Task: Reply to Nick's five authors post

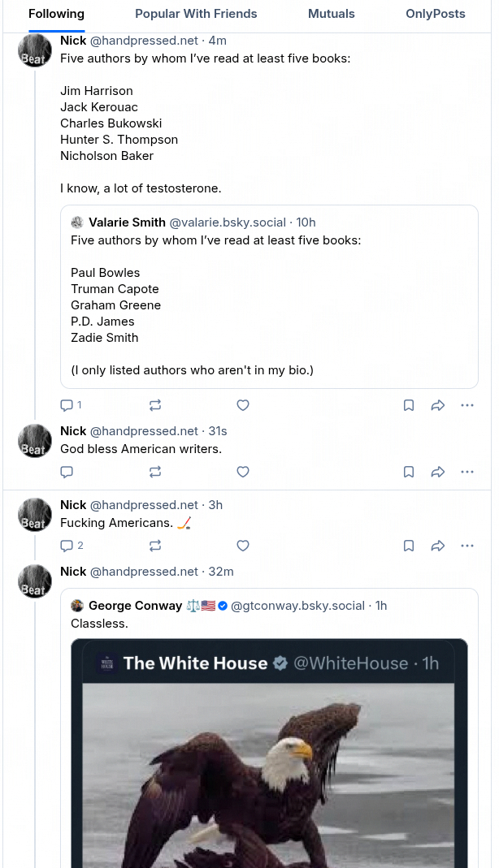Action: tap(67, 405)
